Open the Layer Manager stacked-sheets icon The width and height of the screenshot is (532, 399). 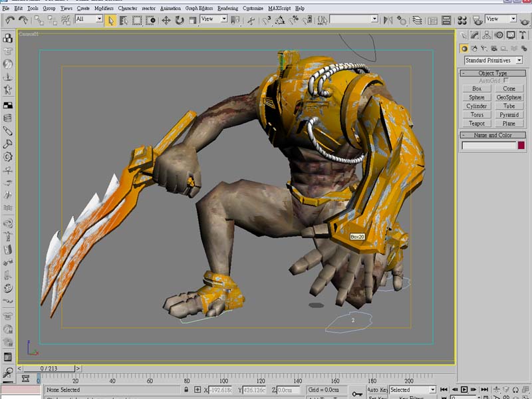418,21
